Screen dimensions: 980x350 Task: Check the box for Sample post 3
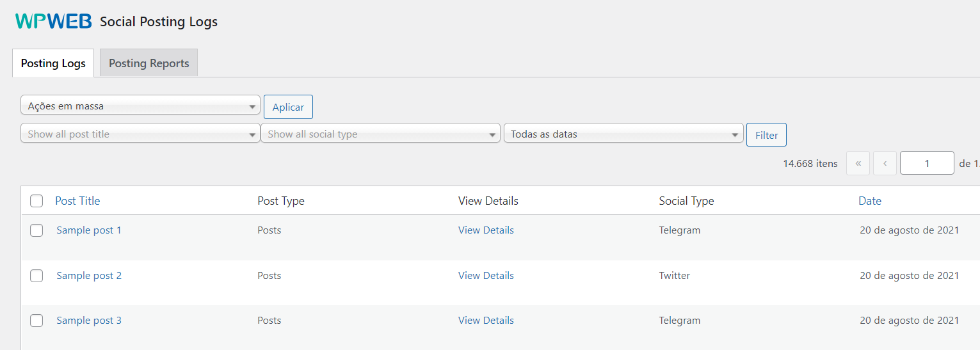pos(36,321)
